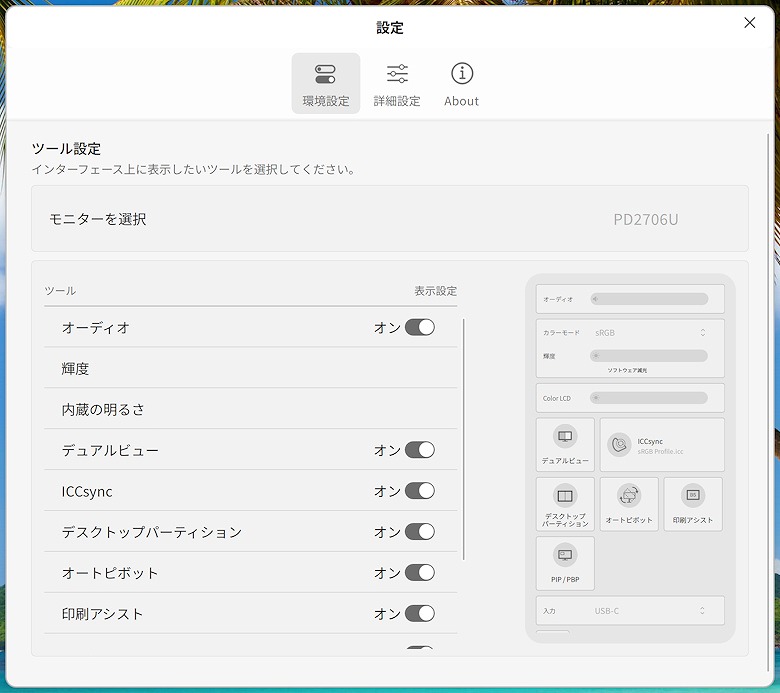Viewport: 780px width, 693px height.
Task: Close the 設定 window
Action: click(x=749, y=23)
